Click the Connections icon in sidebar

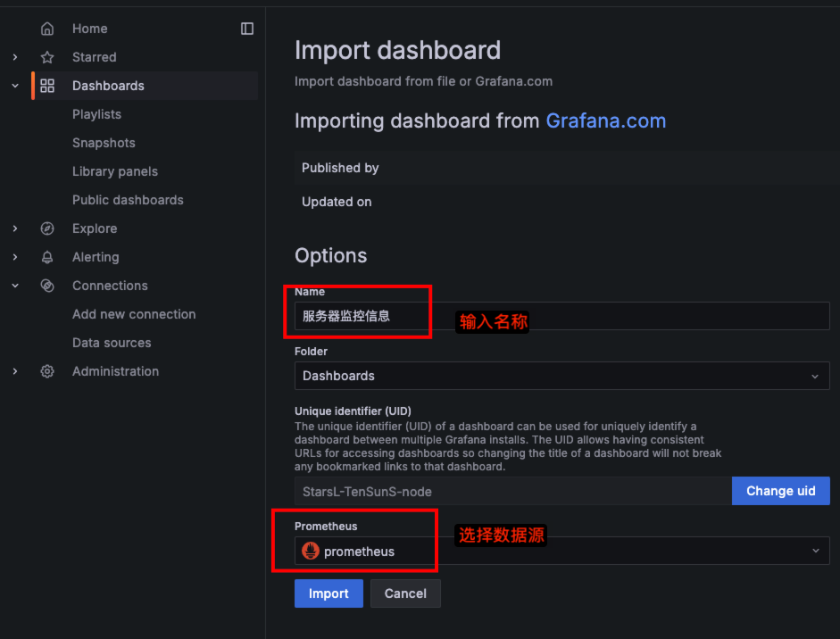[x=47, y=286]
